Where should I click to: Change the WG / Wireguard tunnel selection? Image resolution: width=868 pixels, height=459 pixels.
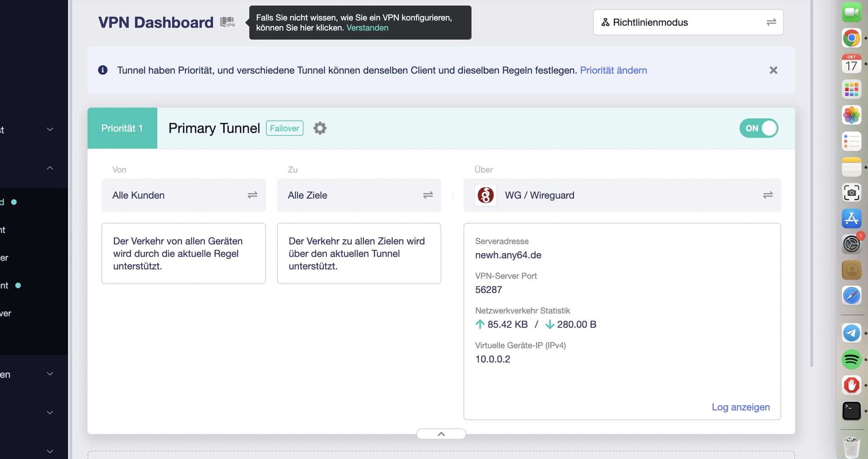[767, 195]
